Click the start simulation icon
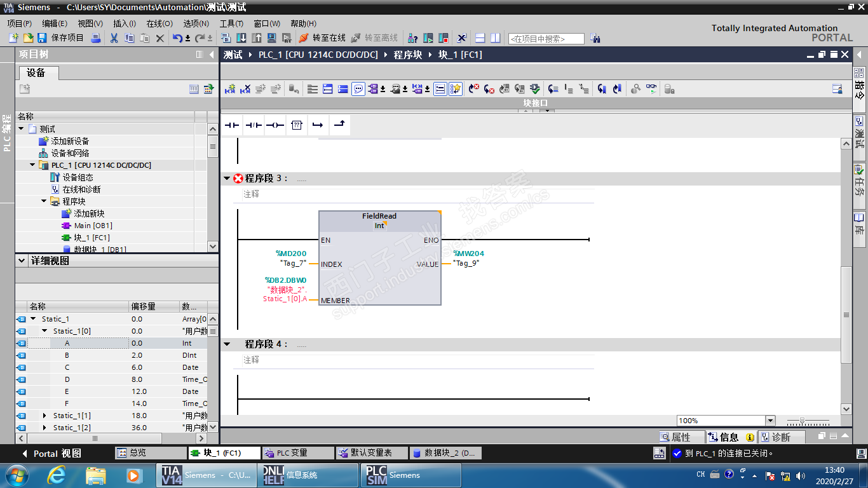Screen dimensions: 868x488 point(271,38)
